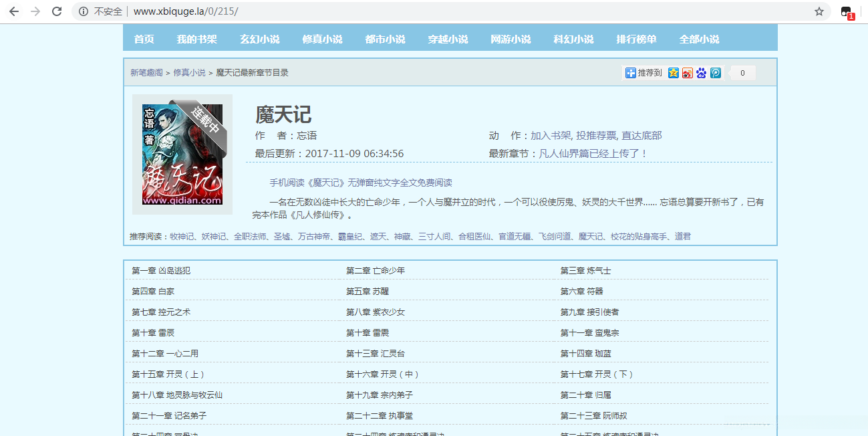Click the 投推荐票 action link

click(596, 136)
